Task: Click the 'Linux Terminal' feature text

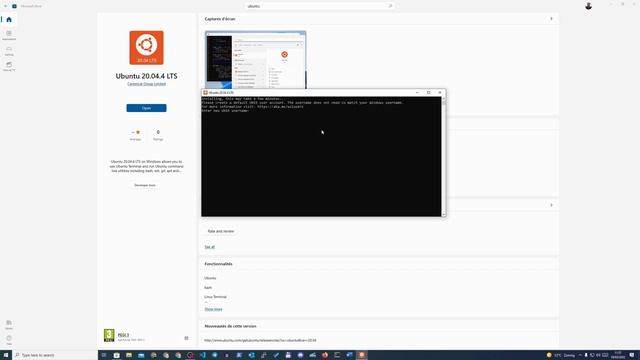Action: point(216,297)
